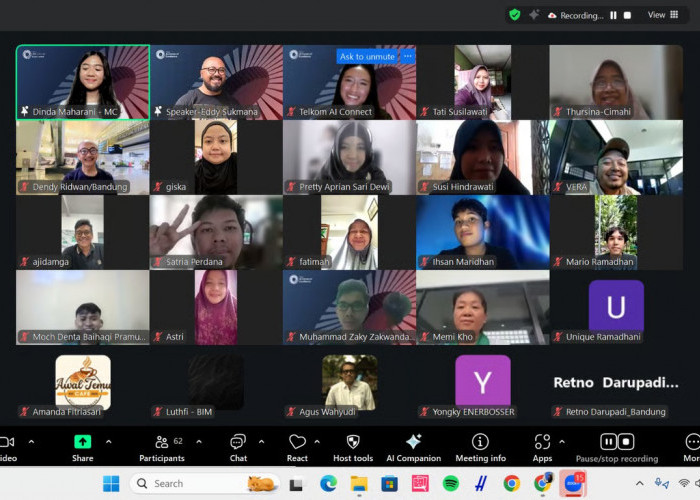
Task: Expand the arrow next to Chat
Action: [x=261, y=441]
